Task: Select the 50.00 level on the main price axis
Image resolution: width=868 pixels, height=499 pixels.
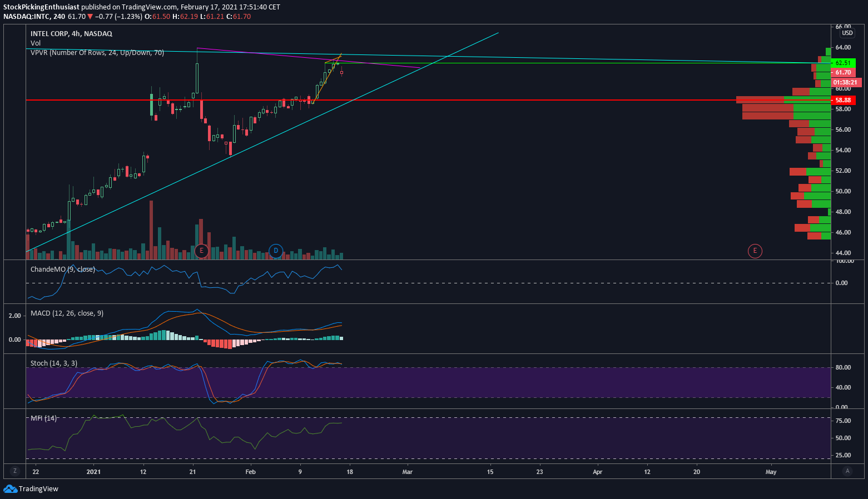Action: point(843,192)
